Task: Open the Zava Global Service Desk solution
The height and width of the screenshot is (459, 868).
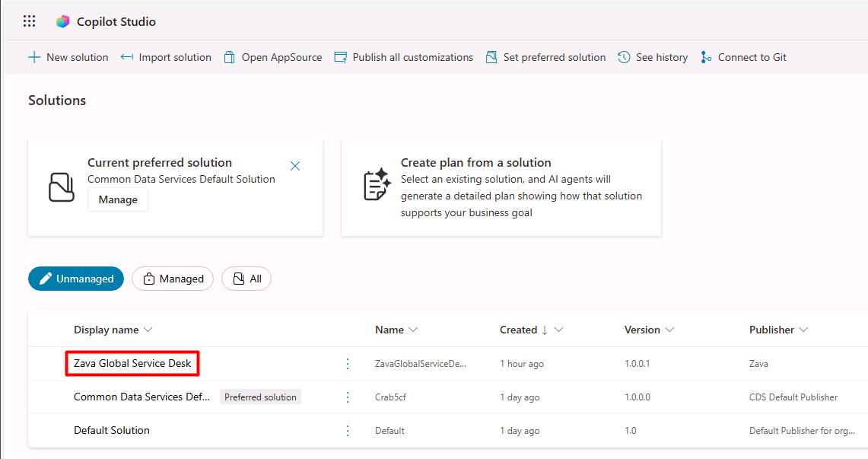Action: tap(132, 363)
